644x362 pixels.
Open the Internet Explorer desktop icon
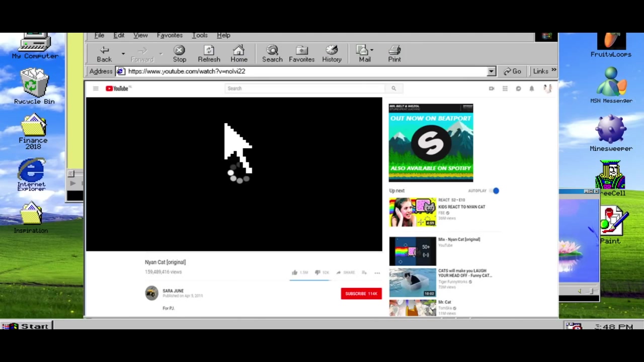[31, 175]
